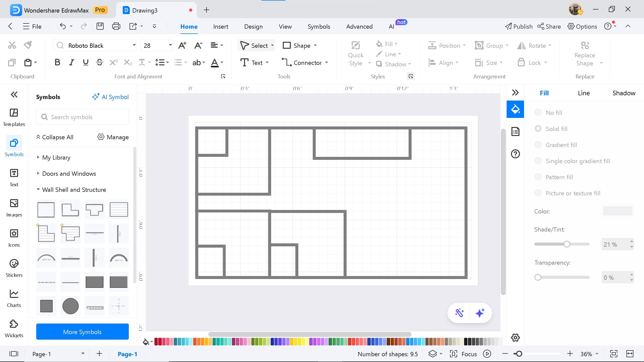Click the Transparency slider handle
Viewport: 644px width, 362px height.
538,277
